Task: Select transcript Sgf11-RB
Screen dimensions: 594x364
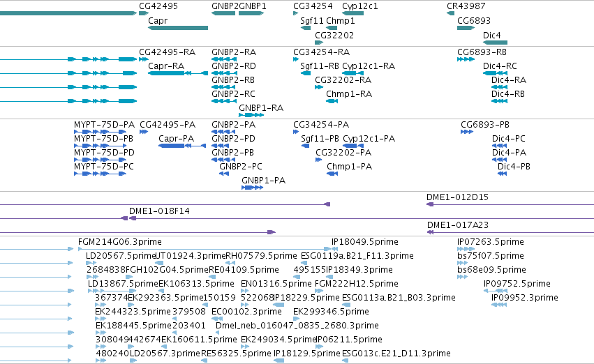Action: tap(320, 66)
